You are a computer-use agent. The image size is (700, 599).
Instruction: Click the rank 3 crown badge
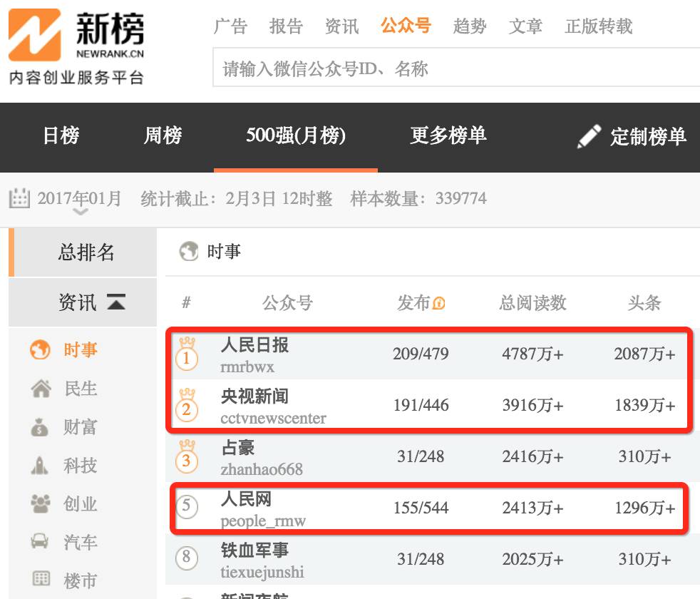(187, 456)
